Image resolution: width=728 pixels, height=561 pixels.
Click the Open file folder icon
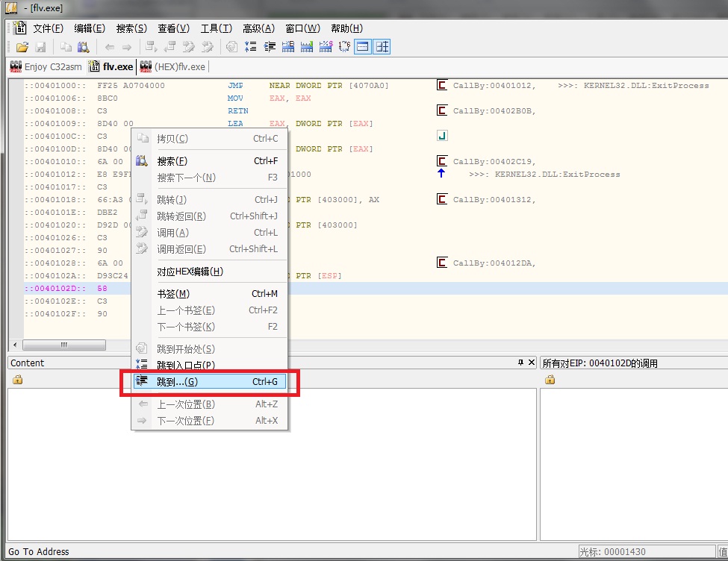tap(22, 47)
